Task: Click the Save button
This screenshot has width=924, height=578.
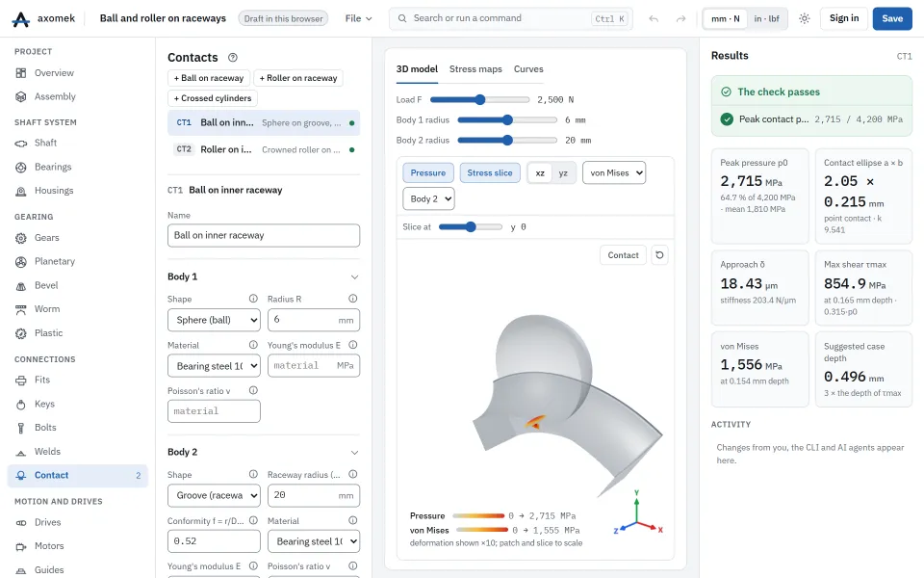Action: [892, 19]
